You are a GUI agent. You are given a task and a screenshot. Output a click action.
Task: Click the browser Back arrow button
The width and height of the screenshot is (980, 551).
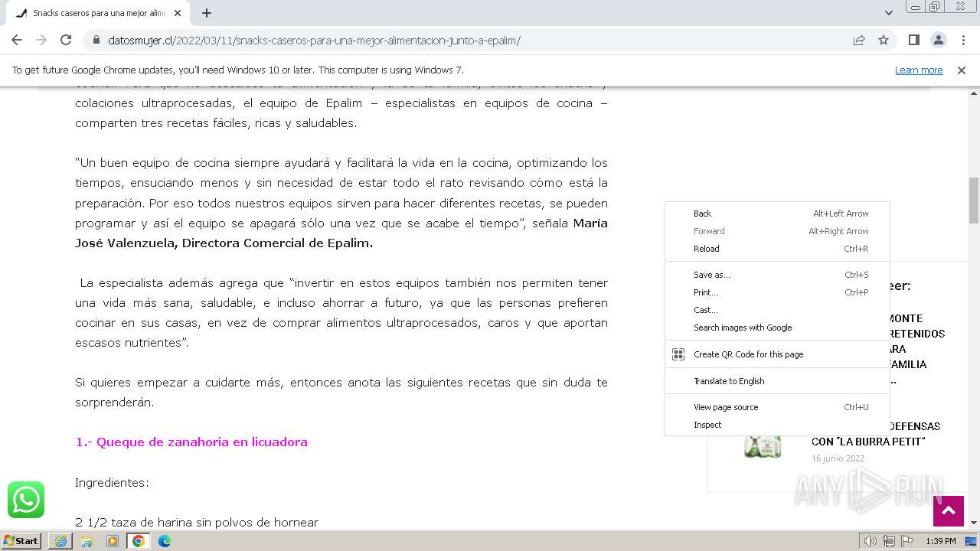coord(17,40)
